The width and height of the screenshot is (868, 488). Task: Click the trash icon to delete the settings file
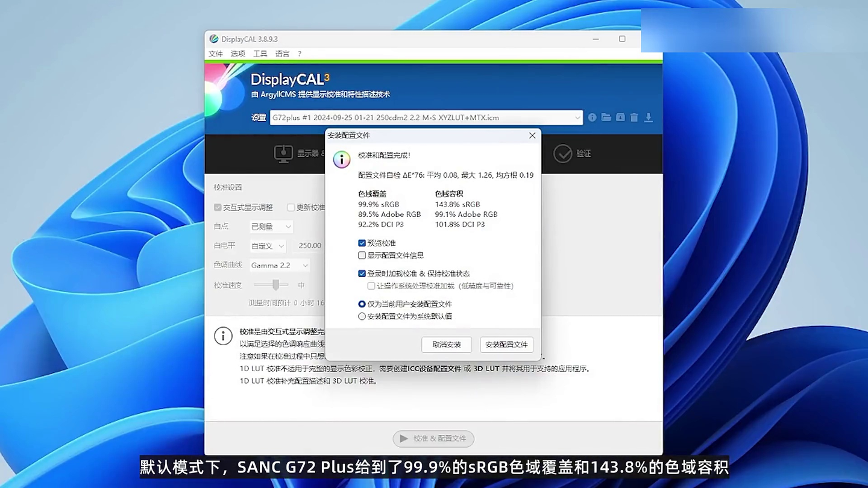coord(634,117)
